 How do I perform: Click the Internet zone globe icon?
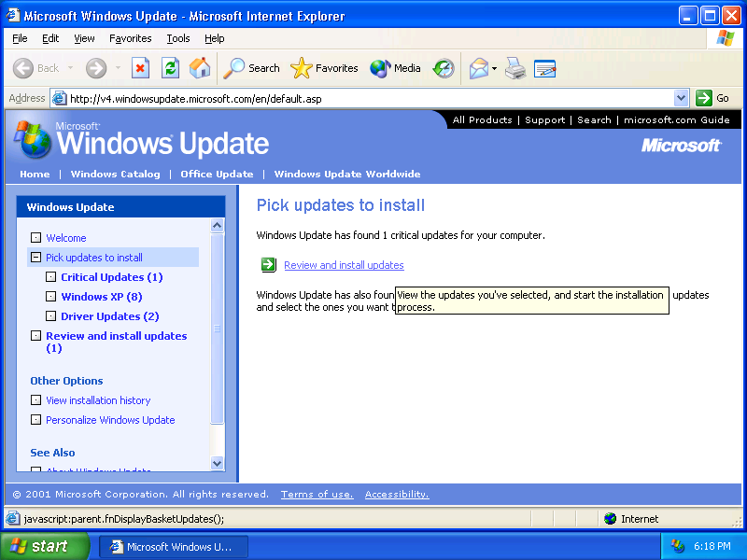[x=610, y=519]
